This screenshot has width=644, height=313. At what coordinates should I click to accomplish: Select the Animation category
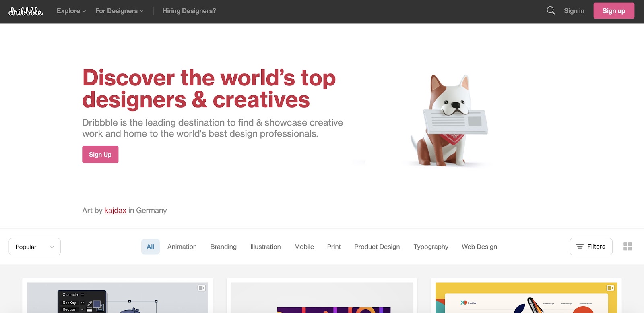(x=182, y=247)
